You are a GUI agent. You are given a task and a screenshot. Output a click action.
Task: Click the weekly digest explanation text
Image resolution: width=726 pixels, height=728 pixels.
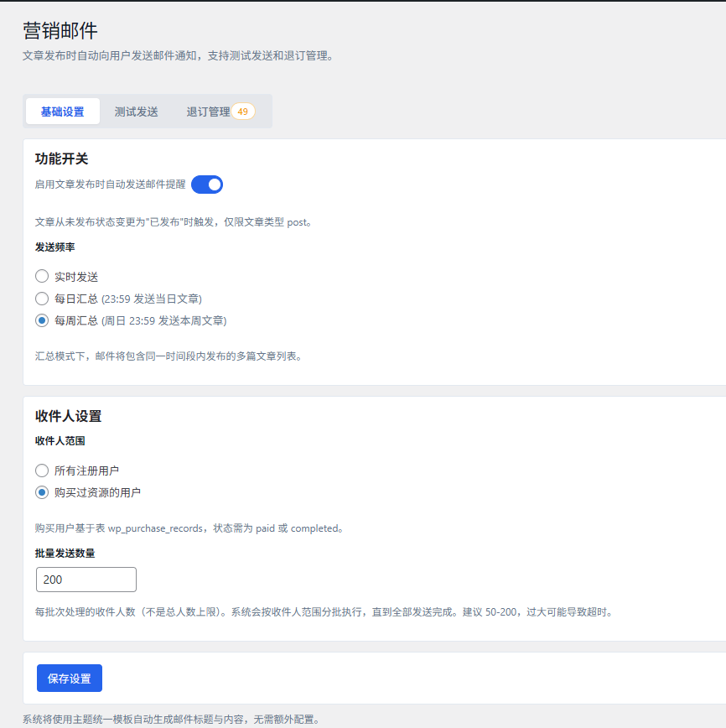tap(168, 356)
